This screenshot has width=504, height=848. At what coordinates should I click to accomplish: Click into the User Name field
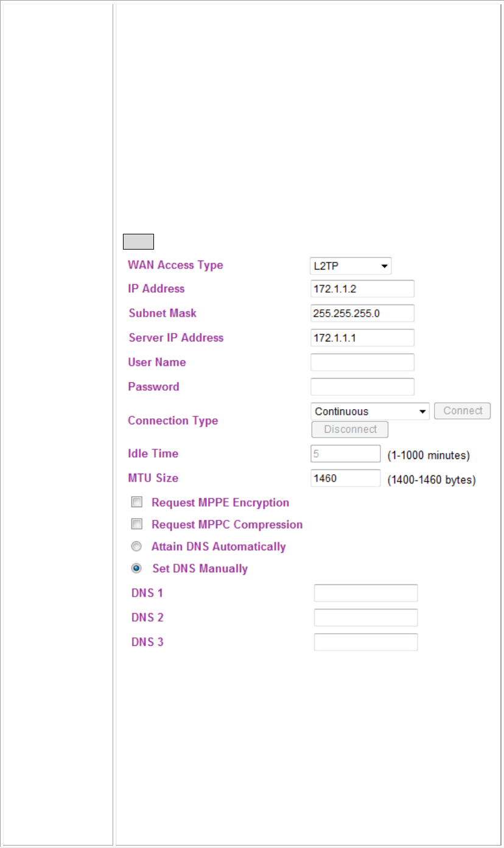pos(363,362)
